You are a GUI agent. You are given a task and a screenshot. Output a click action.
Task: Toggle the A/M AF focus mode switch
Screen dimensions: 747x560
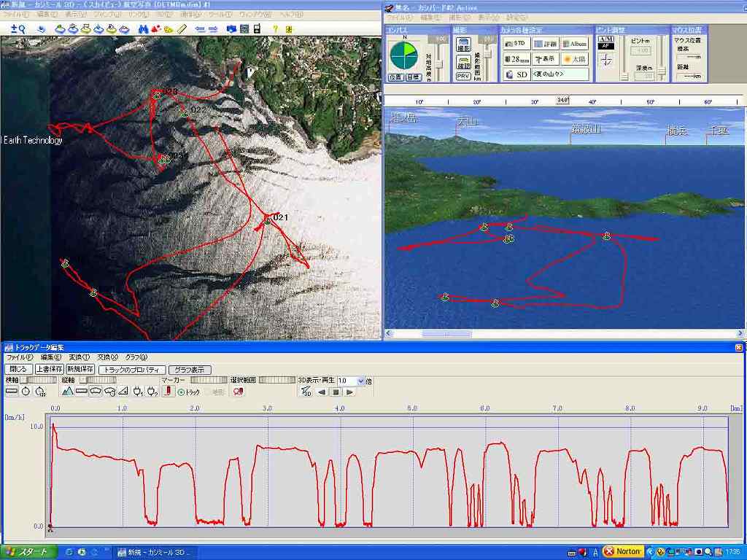(x=606, y=42)
